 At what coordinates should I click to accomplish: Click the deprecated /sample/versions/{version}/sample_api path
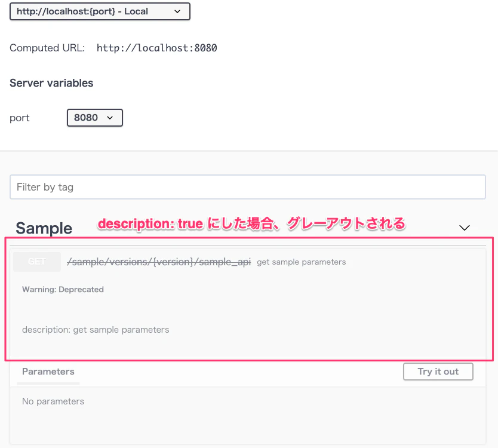click(x=159, y=262)
